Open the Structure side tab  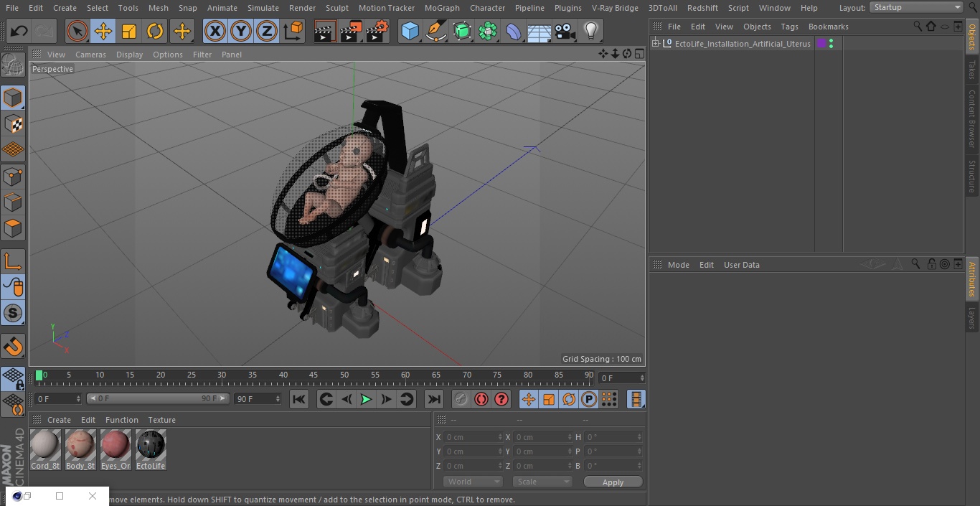click(972, 177)
